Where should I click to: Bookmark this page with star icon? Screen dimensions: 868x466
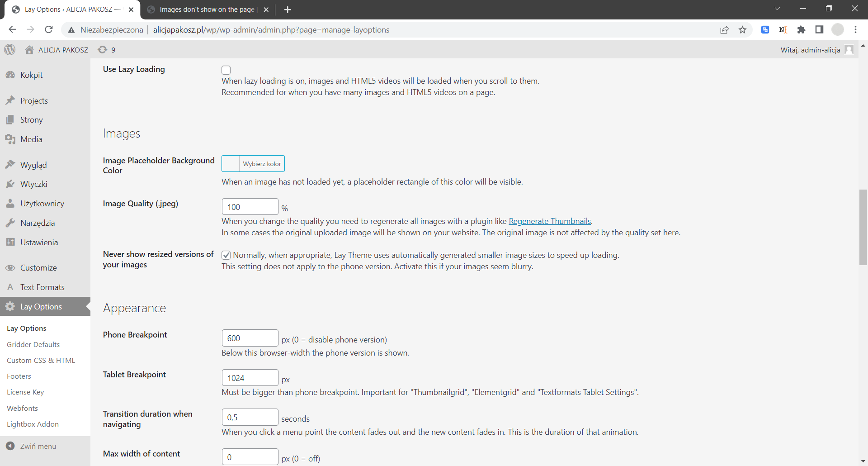point(742,30)
